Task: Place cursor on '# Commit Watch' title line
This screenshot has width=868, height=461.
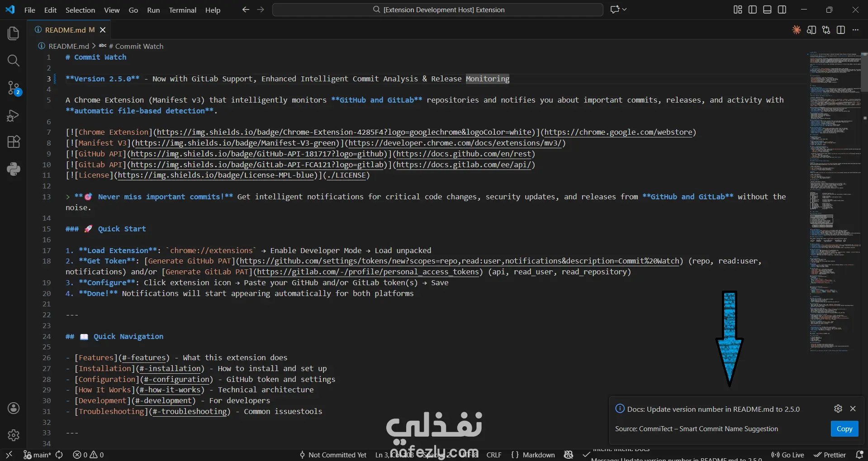Action: [96, 57]
